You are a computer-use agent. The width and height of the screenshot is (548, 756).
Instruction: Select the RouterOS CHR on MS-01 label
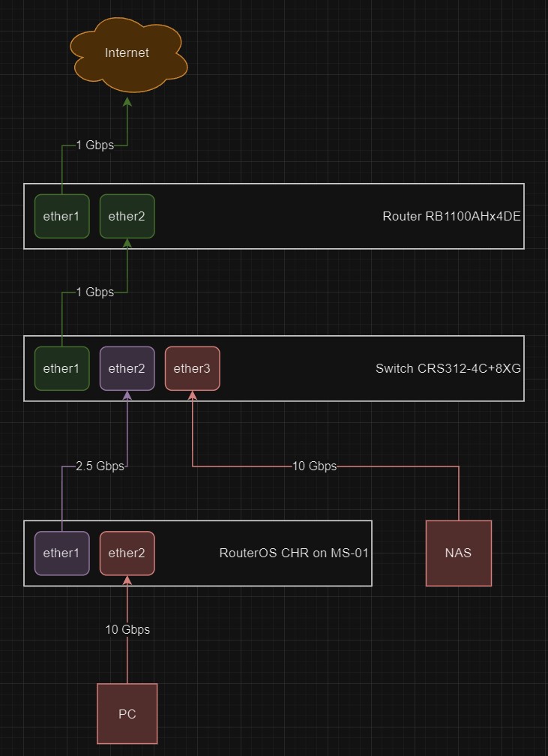click(294, 553)
